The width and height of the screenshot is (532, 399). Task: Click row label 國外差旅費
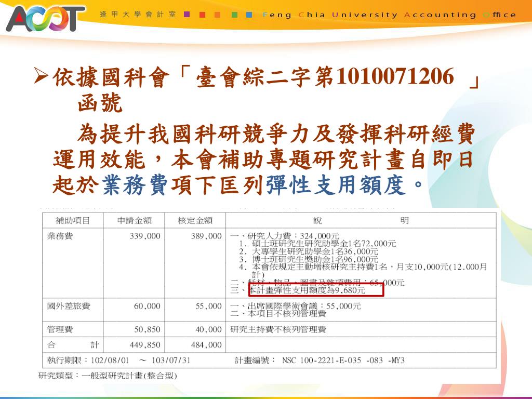pos(68,306)
